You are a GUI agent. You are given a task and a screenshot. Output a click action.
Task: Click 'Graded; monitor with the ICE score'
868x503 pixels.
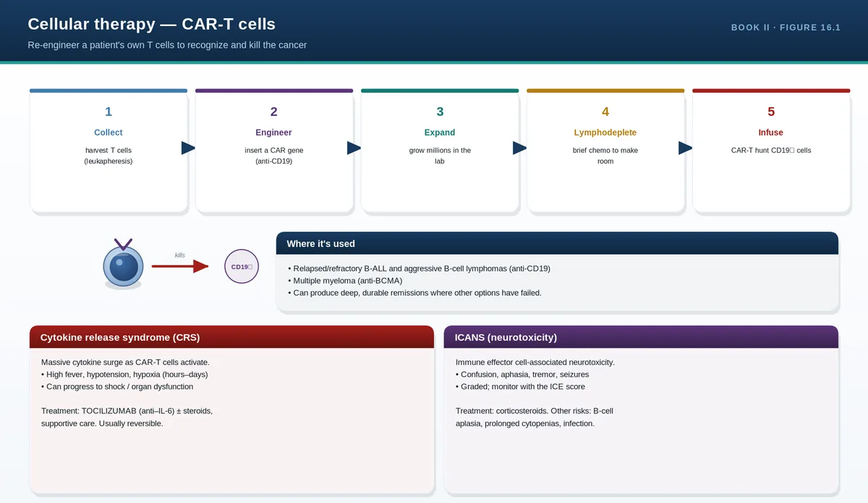click(x=520, y=386)
